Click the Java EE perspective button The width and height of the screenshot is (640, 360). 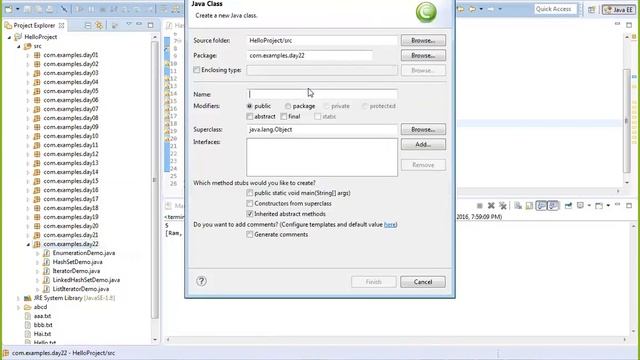pyautogui.click(x=619, y=9)
